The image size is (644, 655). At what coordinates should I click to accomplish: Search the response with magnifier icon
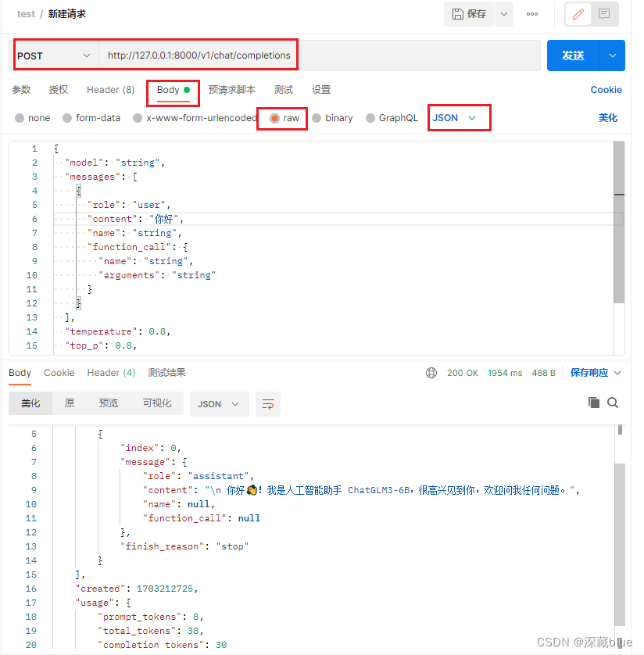(x=613, y=403)
